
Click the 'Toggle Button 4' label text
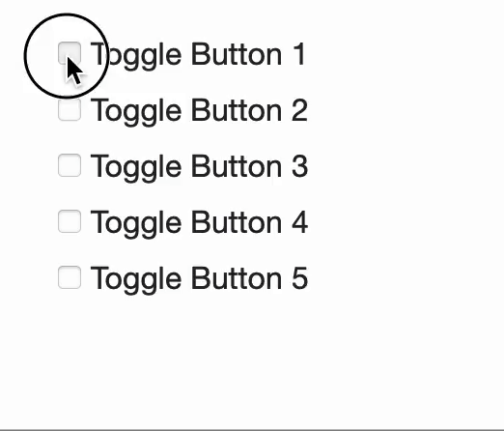(199, 223)
